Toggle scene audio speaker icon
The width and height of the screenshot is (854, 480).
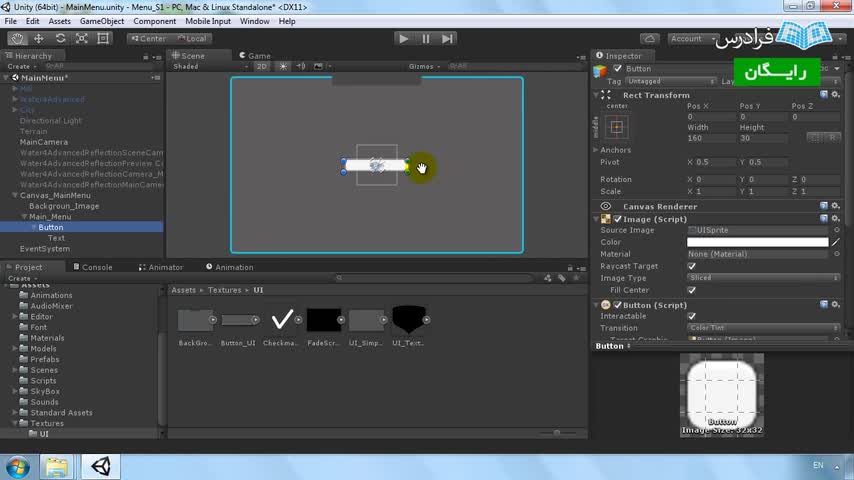click(301, 66)
